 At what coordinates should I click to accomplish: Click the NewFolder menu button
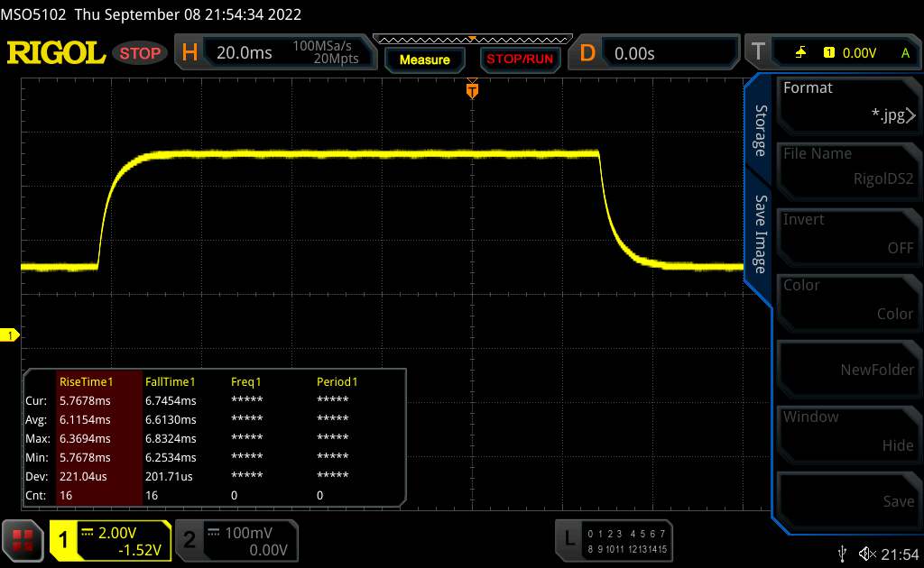click(x=848, y=370)
